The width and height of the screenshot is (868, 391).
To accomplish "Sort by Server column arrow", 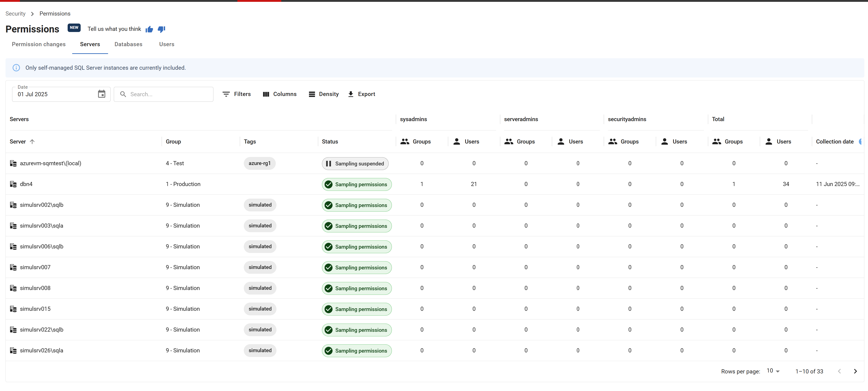I will tap(32, 142).
